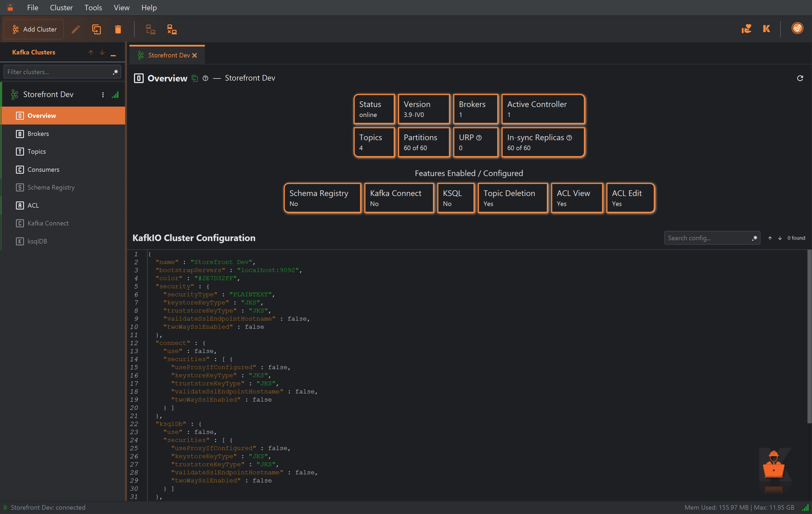Open the Help menu

(149, 8)
